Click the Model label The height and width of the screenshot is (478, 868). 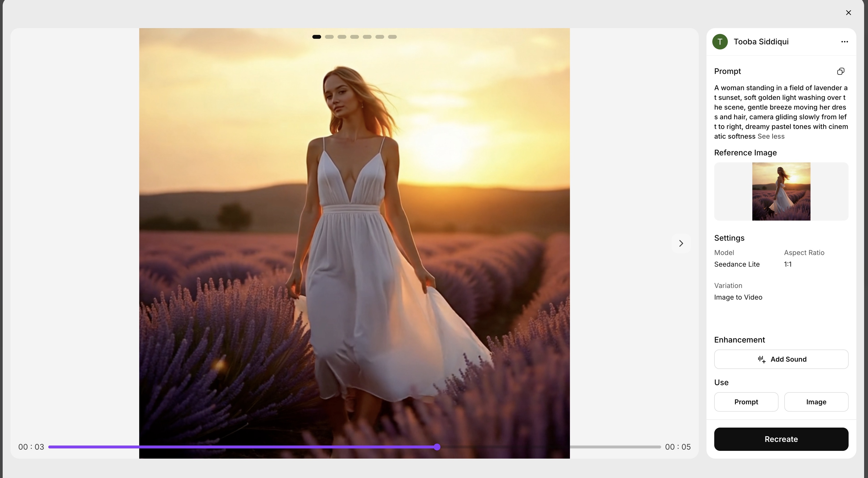point(724,253)
